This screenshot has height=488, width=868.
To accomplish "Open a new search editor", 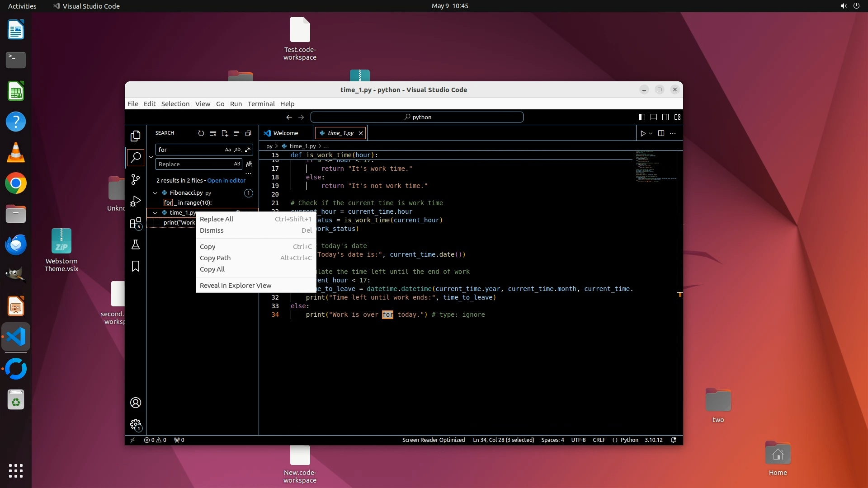I will pyautogui.click(x=225, y=133).
